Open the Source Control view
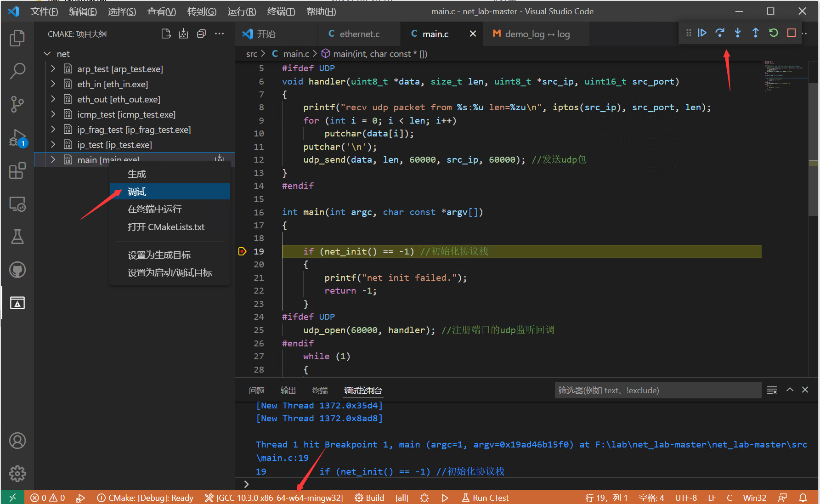 pyautogui.click(x=17, y=104)
